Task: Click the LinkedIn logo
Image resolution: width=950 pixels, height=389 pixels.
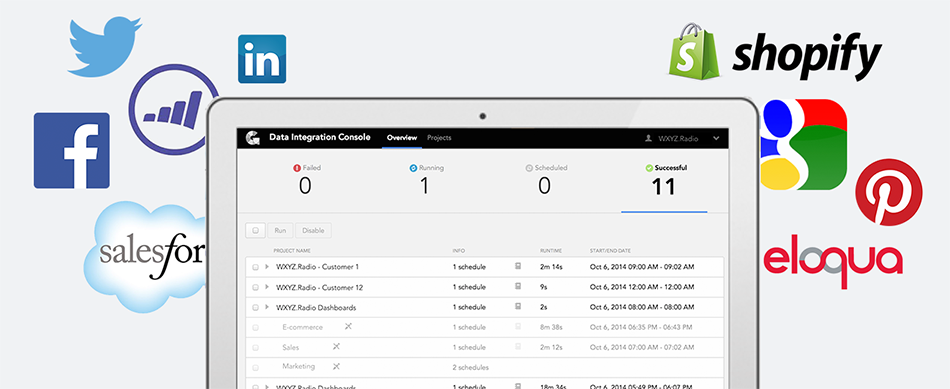Action: click(262, 59)
